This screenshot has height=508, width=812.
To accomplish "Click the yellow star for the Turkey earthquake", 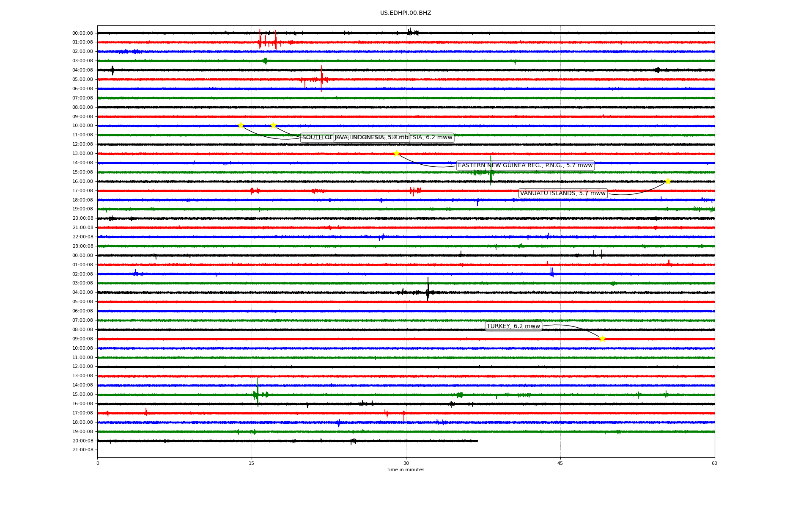I will pos(602,339).
